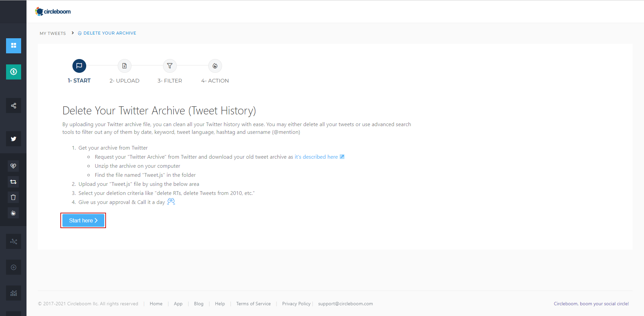Open the target search sidebar icon
Image resolution: width=644 pixels, height=316 pixels.
[13, 267]
